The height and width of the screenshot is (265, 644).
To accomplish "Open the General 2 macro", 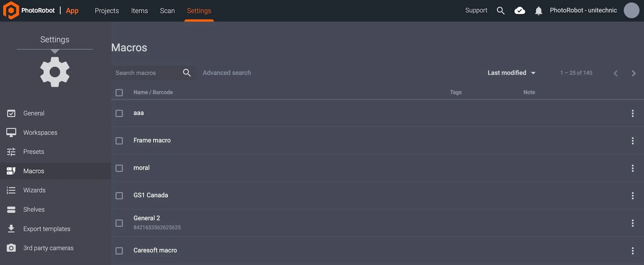I will tap(147, 218).
